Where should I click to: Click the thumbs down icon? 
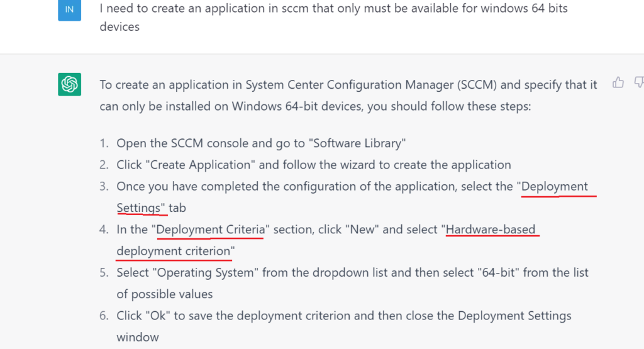(x=639, y=82)
